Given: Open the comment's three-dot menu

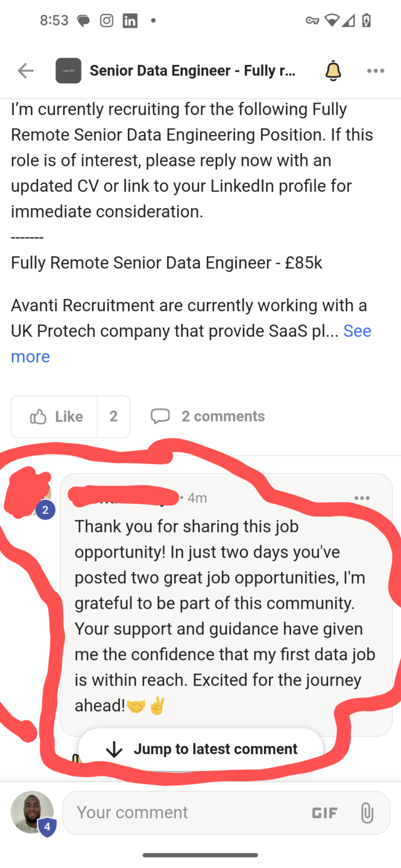Looking at the screenshot, I should (362, 497).
